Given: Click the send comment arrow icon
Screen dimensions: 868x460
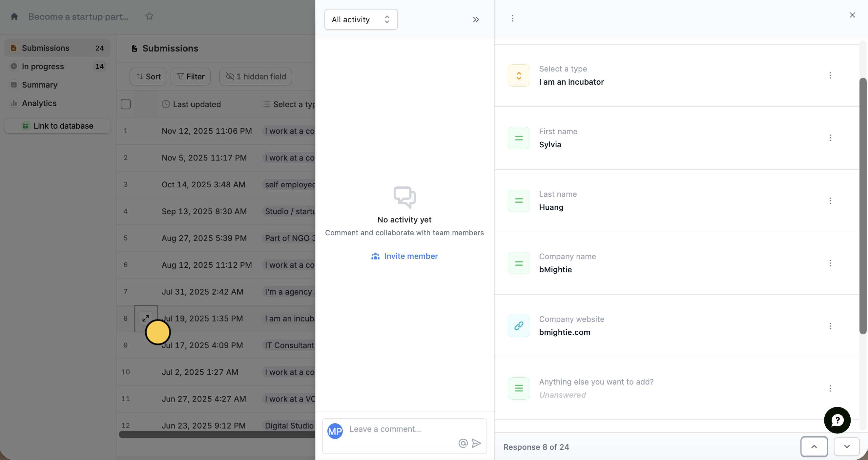Looking at the screenshot, I should (x=476, y=443).
